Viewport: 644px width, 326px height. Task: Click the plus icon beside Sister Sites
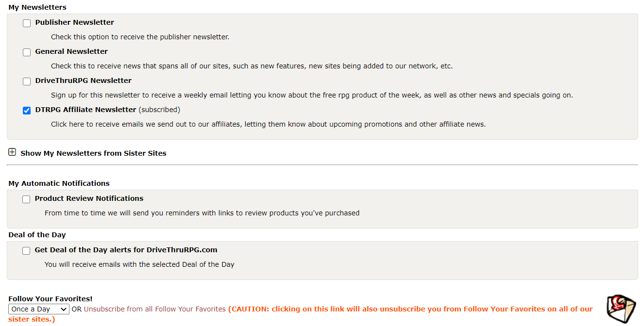pos(12,152)
